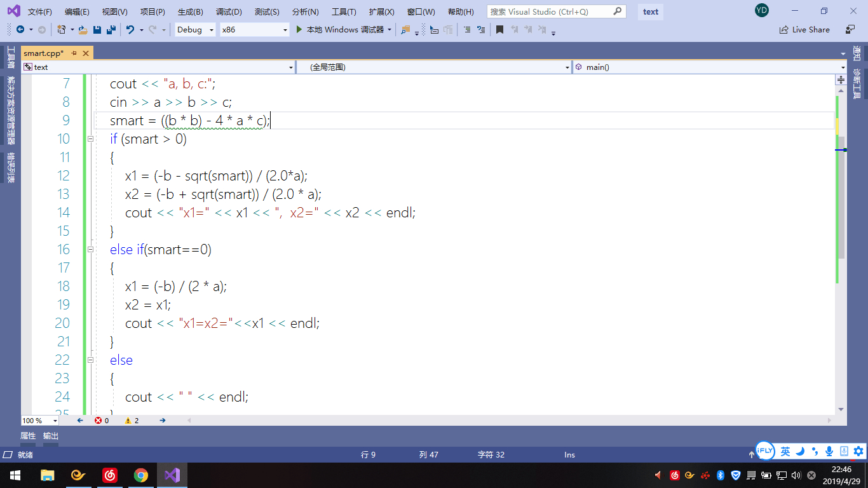Click the navigate backward arrow icon

click(x=20, y=29)
